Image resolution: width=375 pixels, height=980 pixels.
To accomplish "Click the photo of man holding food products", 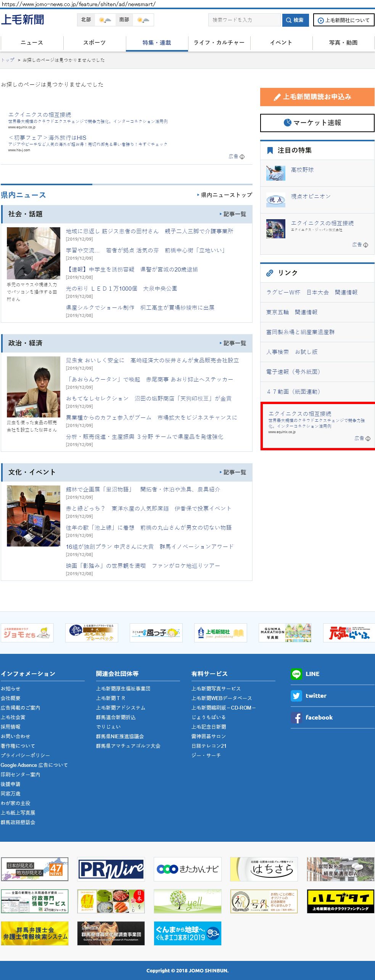I will pyautogui.click(x=34, y=387).
